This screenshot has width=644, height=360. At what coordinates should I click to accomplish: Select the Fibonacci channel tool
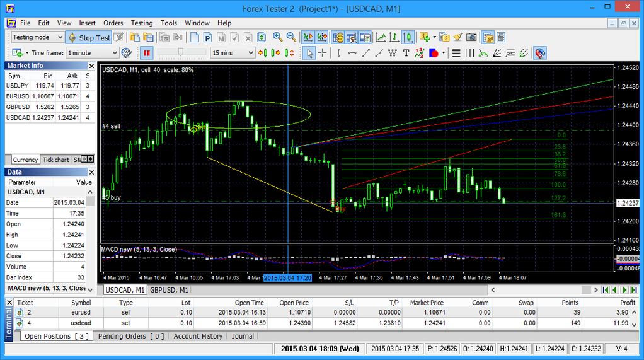tap(510, 53)
